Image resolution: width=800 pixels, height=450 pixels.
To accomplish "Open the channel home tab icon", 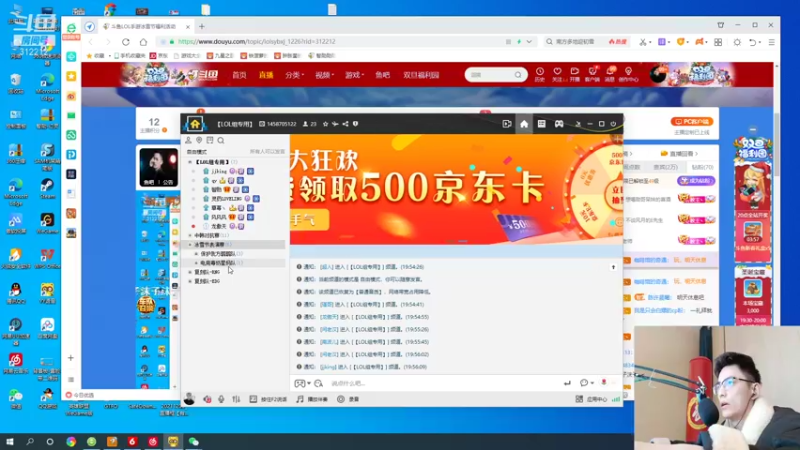I will (524, 124).
